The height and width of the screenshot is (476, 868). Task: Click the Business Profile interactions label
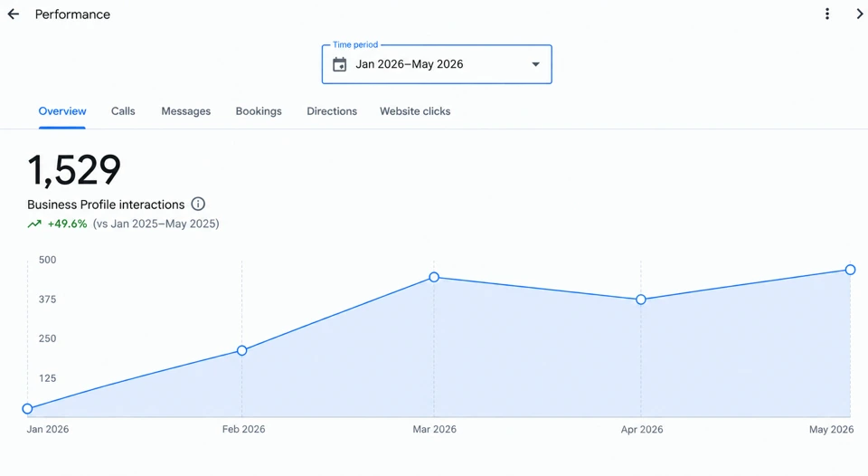106,205
